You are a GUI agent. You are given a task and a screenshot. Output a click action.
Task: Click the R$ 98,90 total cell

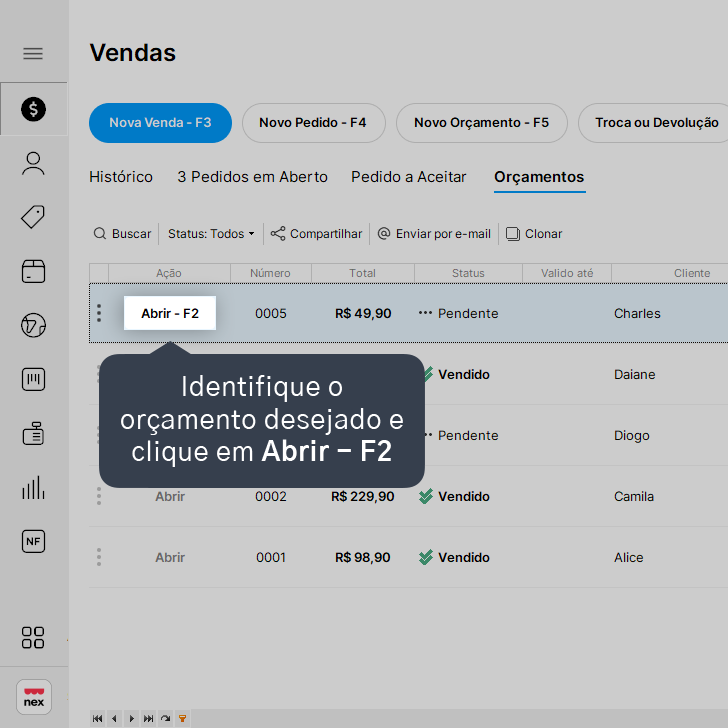pyautogui.click(x=363, y=557)
